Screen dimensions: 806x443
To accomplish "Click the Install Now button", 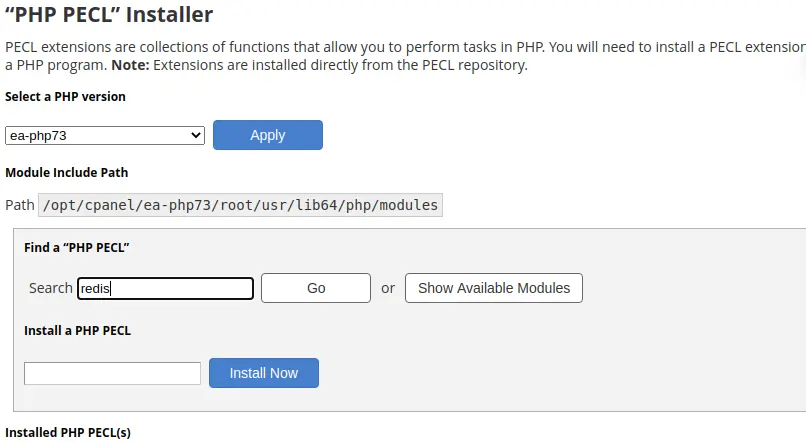I will [264, 373].
